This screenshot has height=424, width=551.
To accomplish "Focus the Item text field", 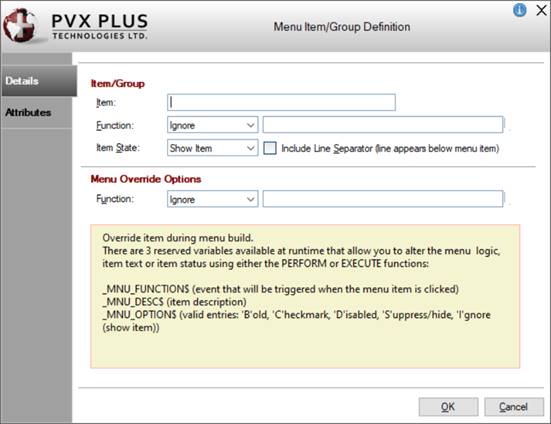I will pyautogui.click(x=281, y=102).
